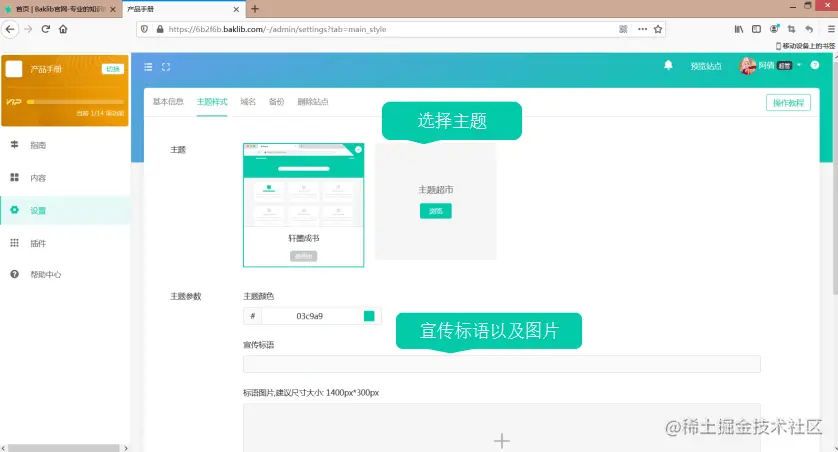The image size is (838, 452).
Task: Toggle the browser sidebar view icon
Action: (756, 29)
